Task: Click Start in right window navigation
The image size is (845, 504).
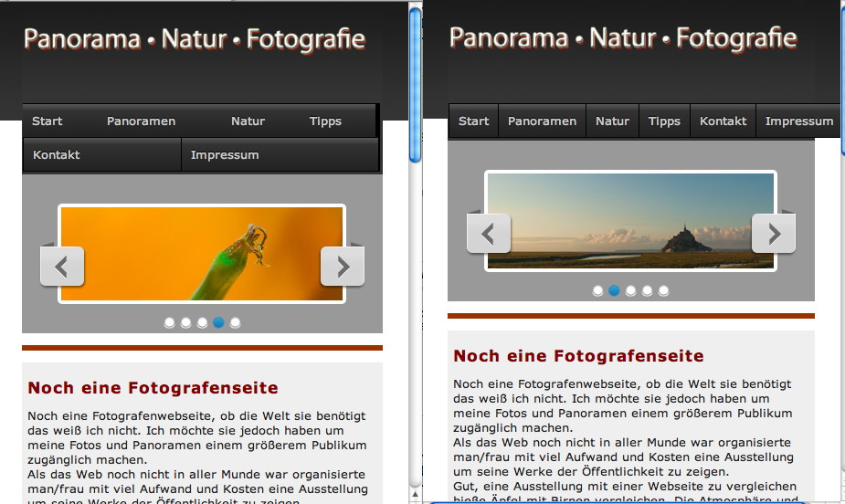Action: click(x=473, y=121)
